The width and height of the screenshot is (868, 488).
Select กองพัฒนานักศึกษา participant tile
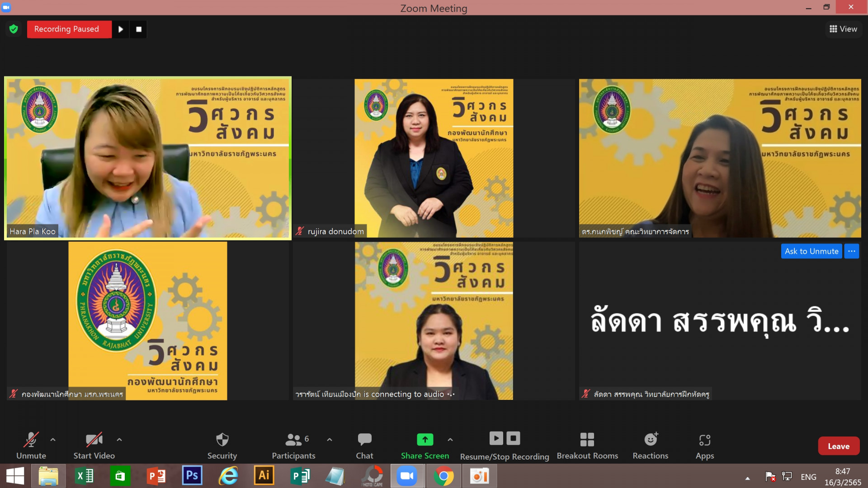(148, 321)
